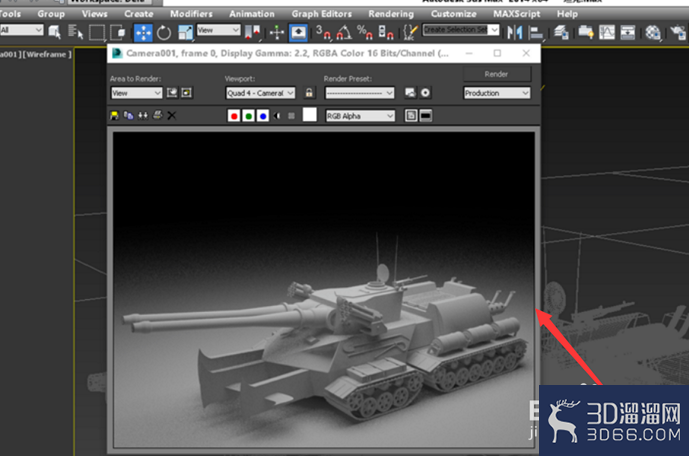The height and width of the screenshot is (456, 689).
Task: Open the Views menu
Action: (x=94, y=14)
